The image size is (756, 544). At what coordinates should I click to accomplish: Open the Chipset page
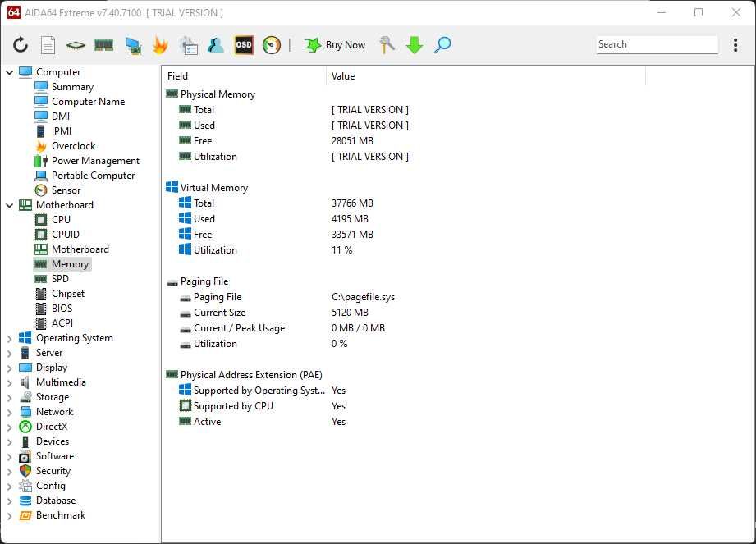tap(68, 294)
